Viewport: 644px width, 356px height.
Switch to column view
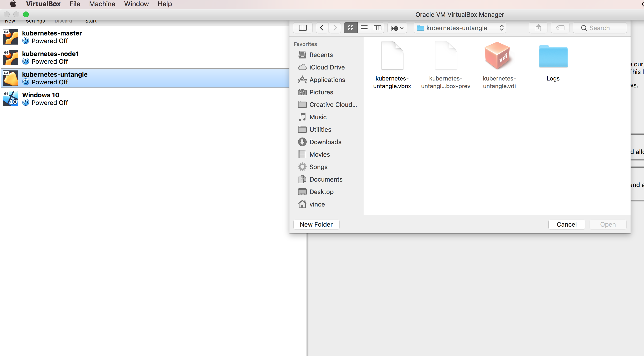377,28
